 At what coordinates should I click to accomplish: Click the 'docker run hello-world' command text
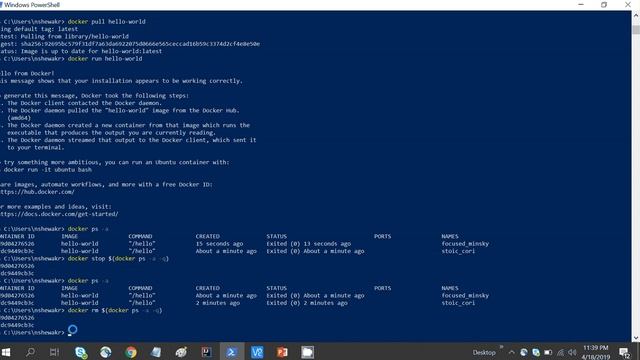[105, 59]
